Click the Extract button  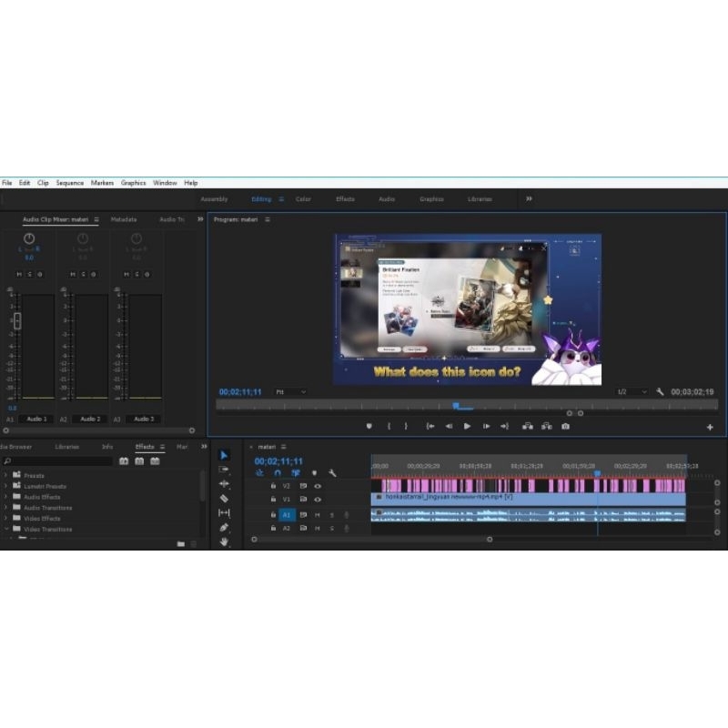[547, 426]
